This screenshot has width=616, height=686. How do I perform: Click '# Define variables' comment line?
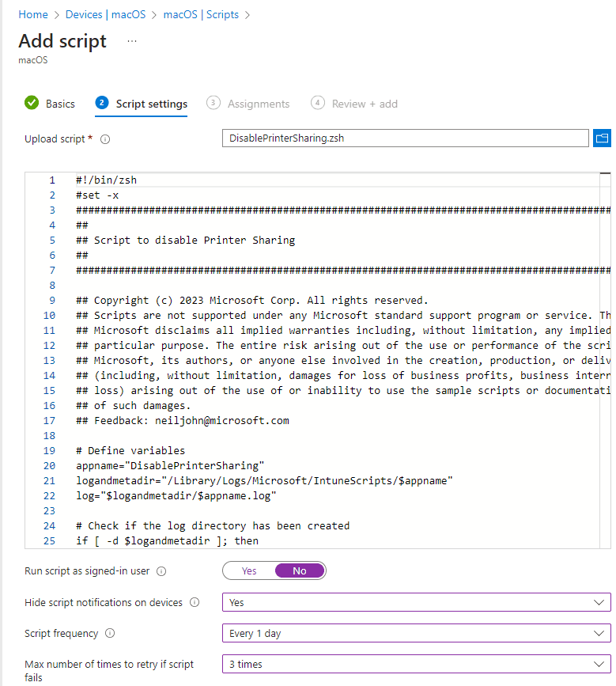(130, 451)
